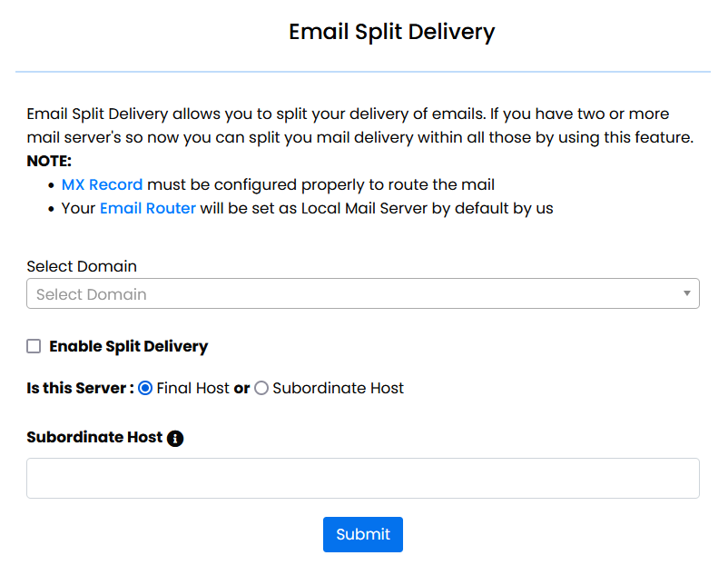The height and width of the screenshot is (575, 728).
Task: Open the MX Record link
Action: 102,184
